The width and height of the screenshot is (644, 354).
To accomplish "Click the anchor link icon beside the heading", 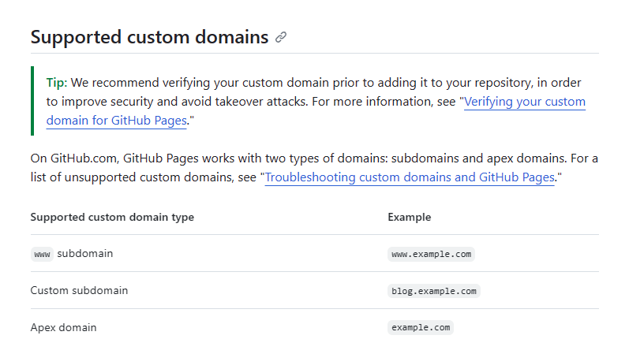I will pyautogui.click(x=281, y=37).
